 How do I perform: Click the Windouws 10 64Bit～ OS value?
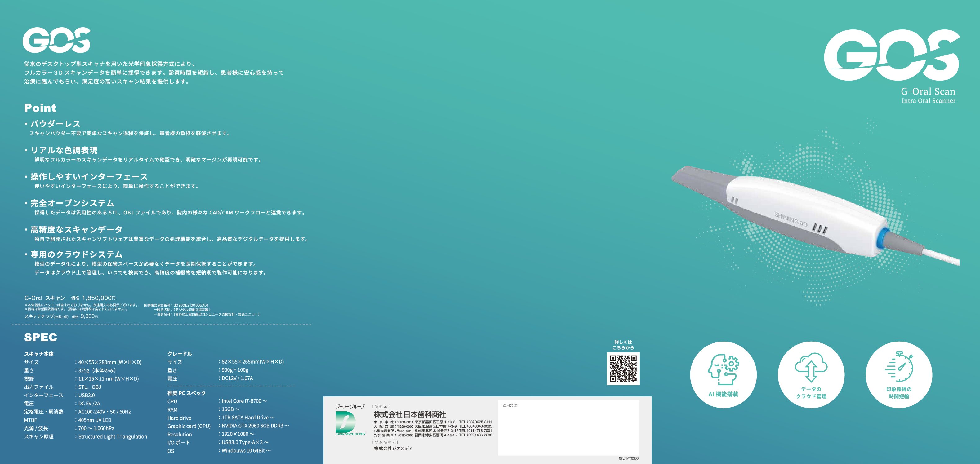pos(246,451)
